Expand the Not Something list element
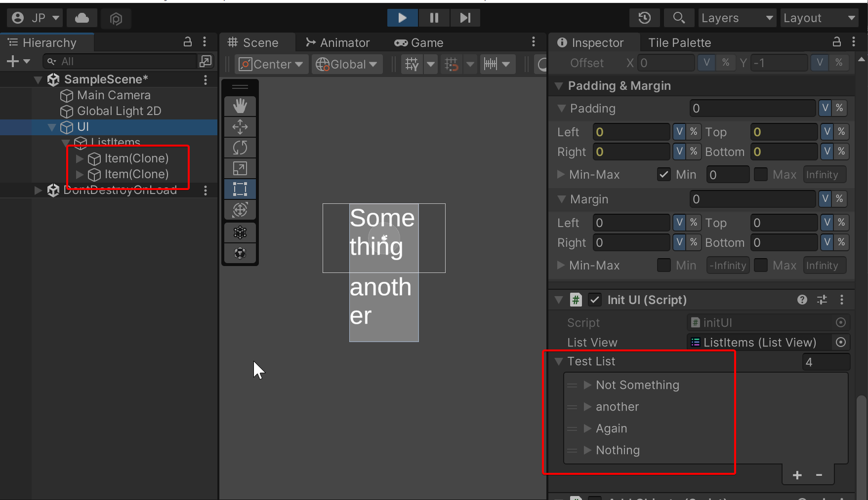868x500 pixels. coord(587,385)
